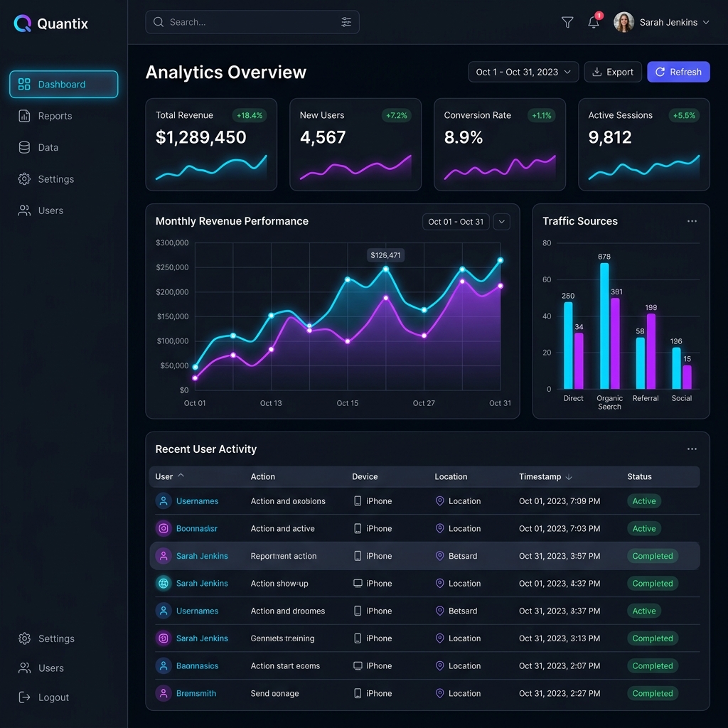Image resolution: width=728 pixels, height=728 pixels.
Task: Click the 8.9% Conversion Rate value
Action: click(x=464, y=137)
